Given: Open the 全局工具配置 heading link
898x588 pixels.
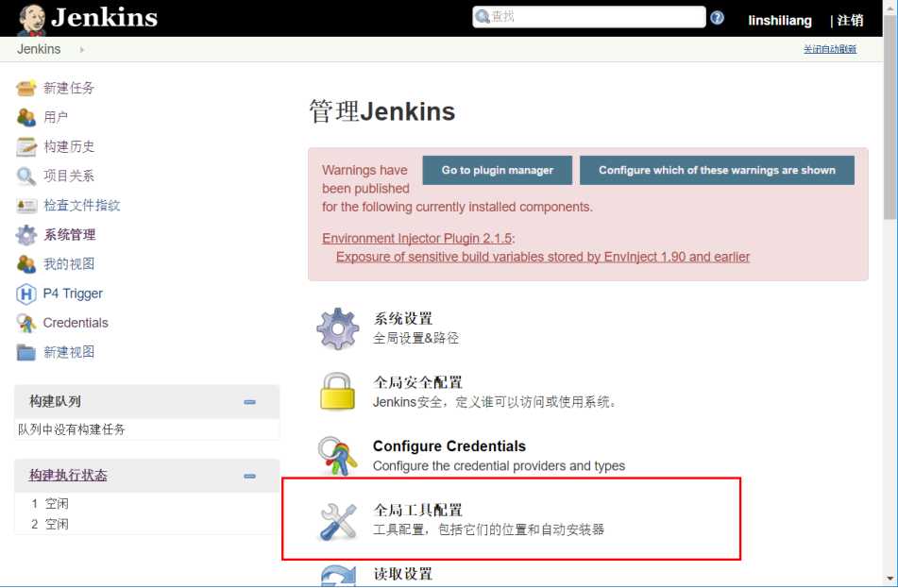Looking at the screenshot, I should 417,510.
